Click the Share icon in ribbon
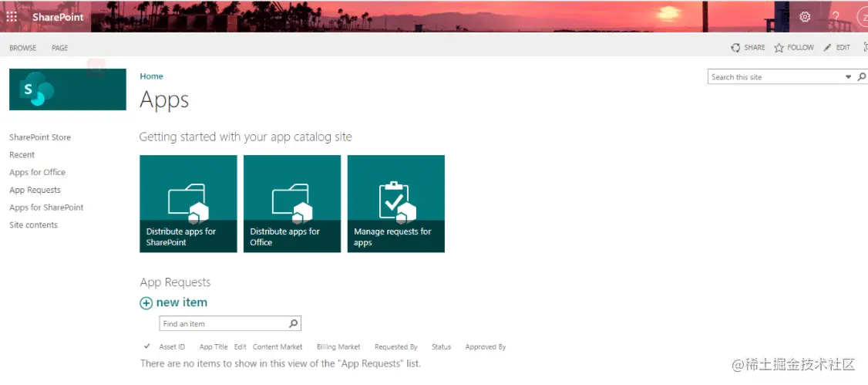 735,48
